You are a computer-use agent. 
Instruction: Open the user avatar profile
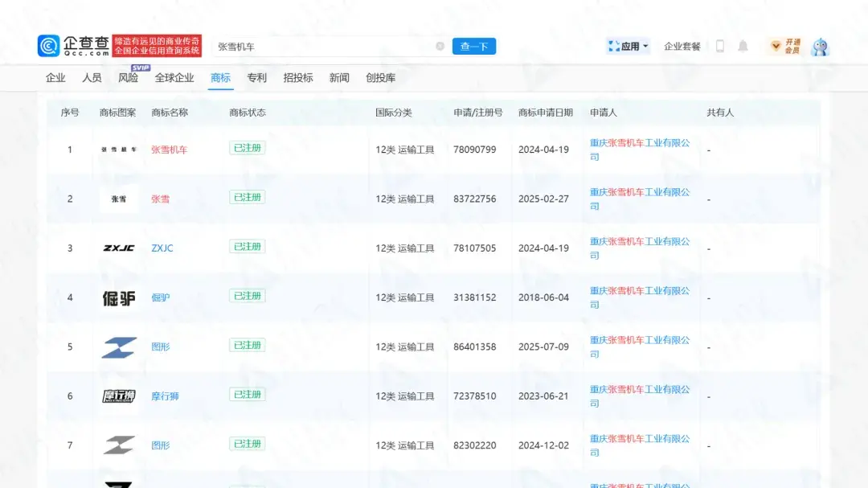click(820, 47)
